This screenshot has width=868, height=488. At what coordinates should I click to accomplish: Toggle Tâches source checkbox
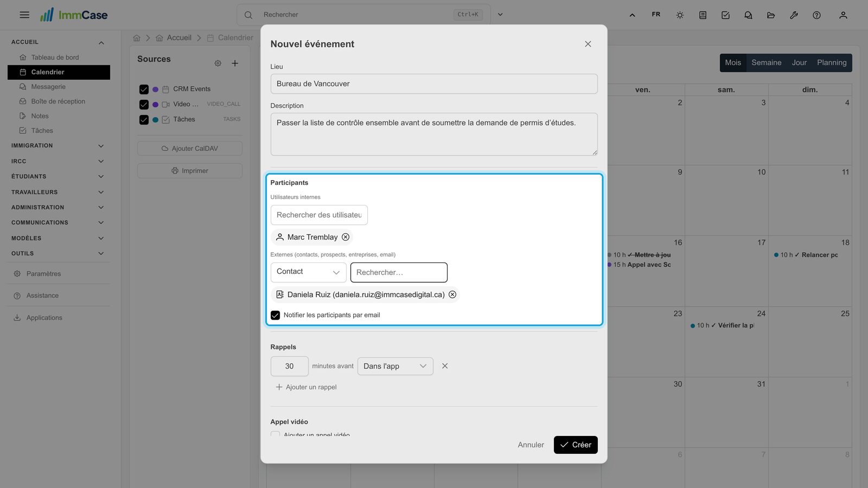coord(144,120)
